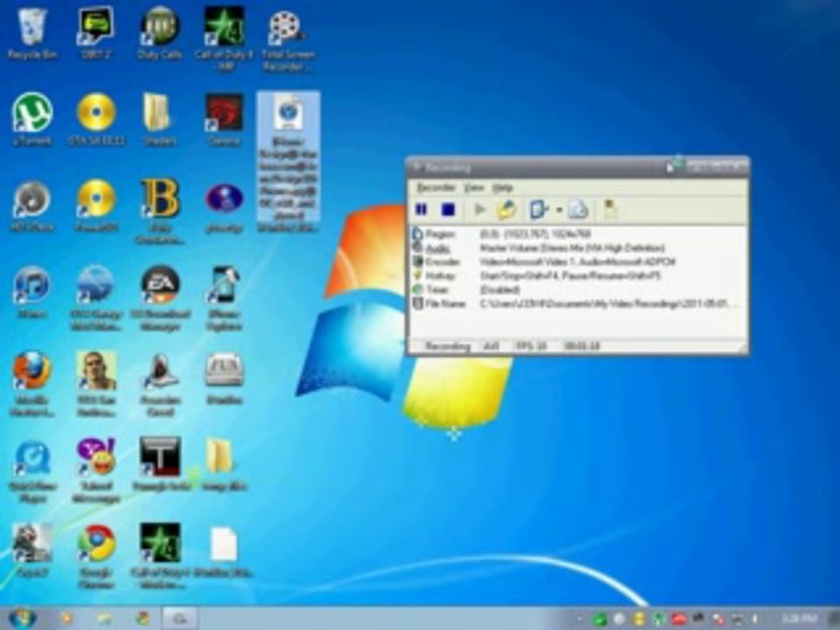Viewport: 840px width, 630px height.
Task: Select the FUN drive-shaped desktop icon
Action: (224, 378)
